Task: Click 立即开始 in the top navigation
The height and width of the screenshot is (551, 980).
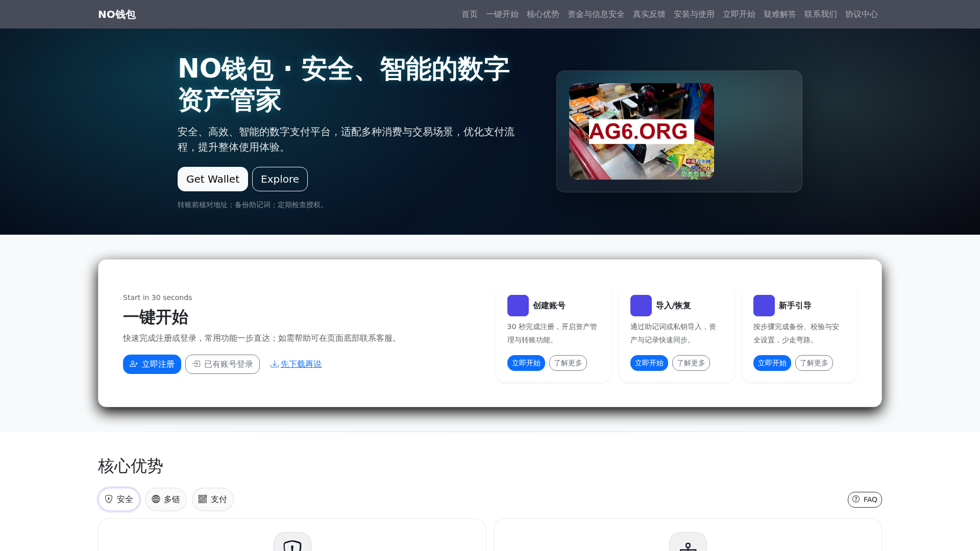Action: [x=739, y=14]
